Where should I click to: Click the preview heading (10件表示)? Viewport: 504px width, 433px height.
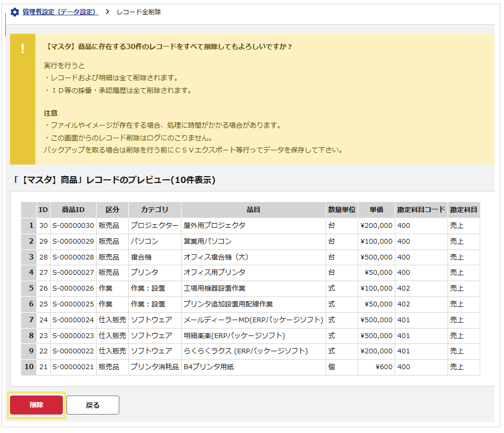pyautogui.click(x=115, y=180)
